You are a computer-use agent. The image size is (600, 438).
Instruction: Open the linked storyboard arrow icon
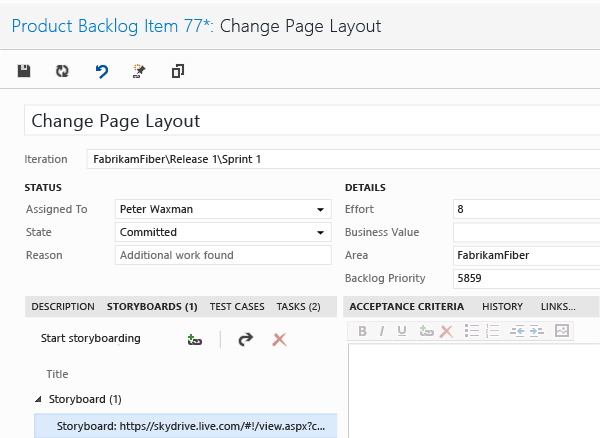coord(245,339)
